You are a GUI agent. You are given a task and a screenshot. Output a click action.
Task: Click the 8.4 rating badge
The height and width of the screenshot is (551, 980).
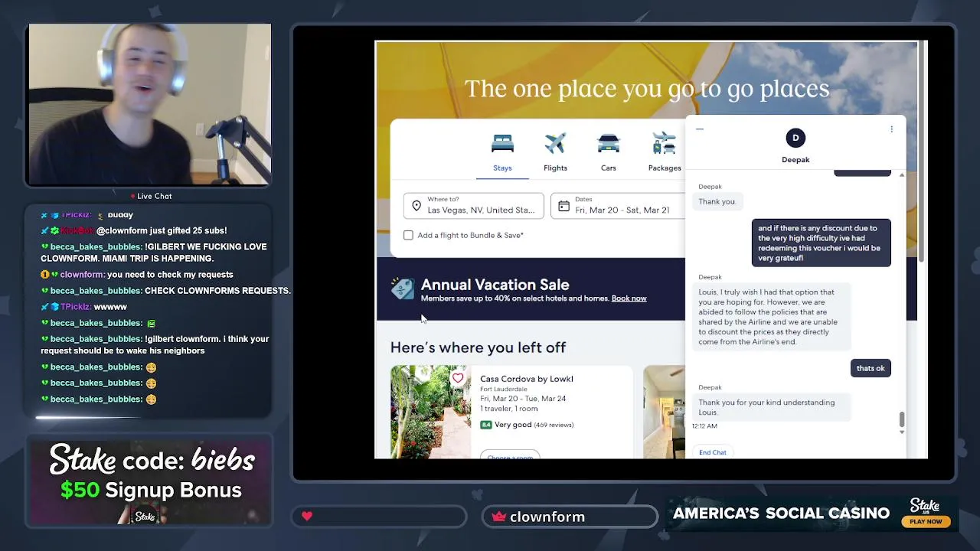485,425
